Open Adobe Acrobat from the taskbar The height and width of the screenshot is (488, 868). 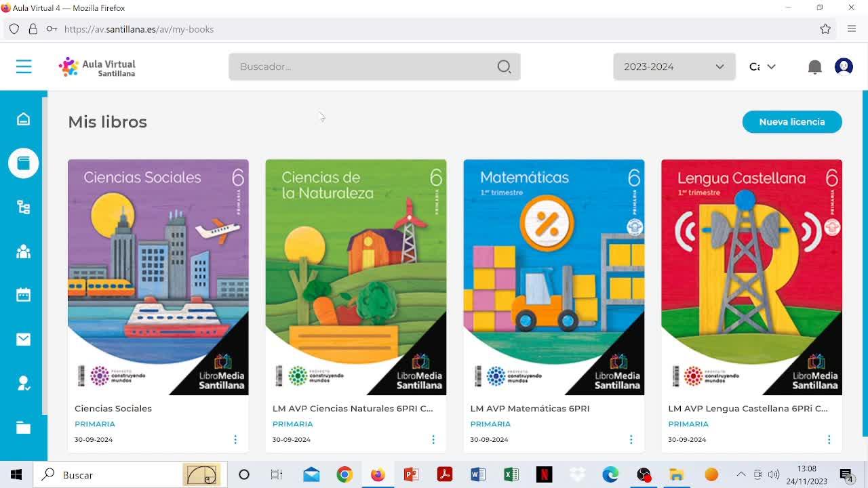(444, 474)
